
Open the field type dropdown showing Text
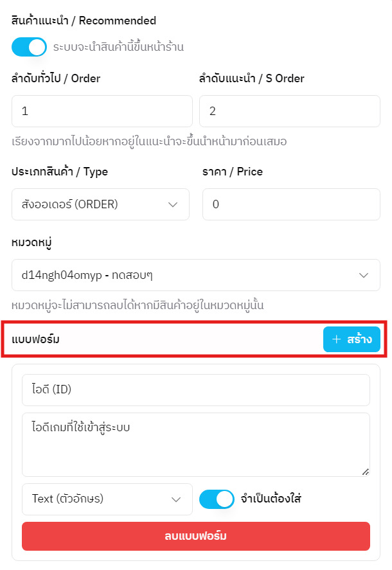(107, 499)
